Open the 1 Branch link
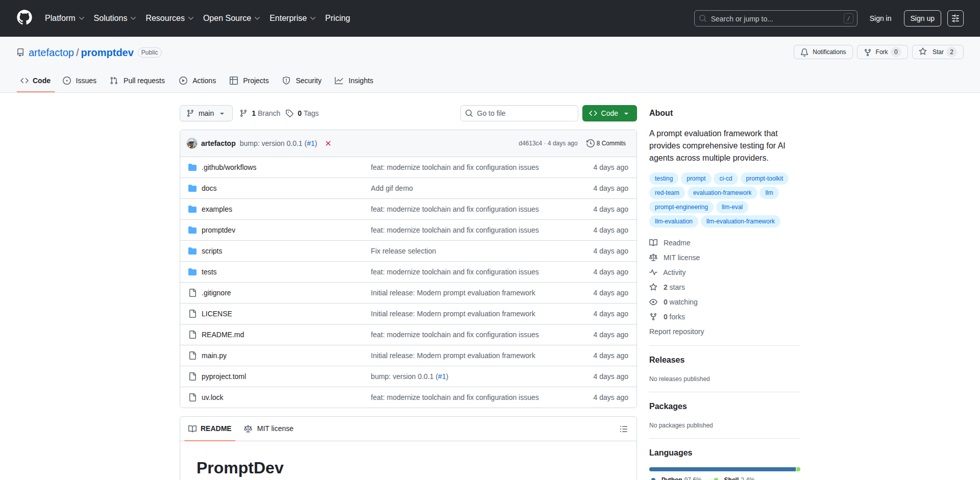This screenshot has width=980, height=480. 260,113
